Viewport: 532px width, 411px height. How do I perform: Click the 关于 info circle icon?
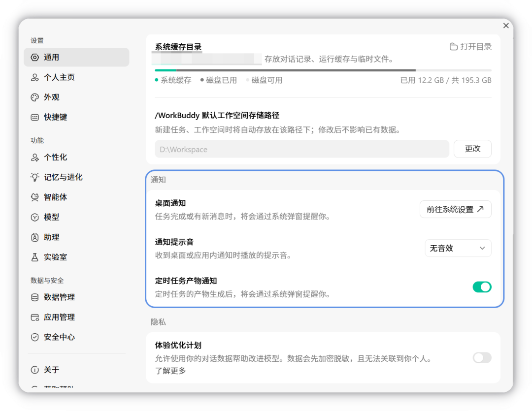pos(34,370)
